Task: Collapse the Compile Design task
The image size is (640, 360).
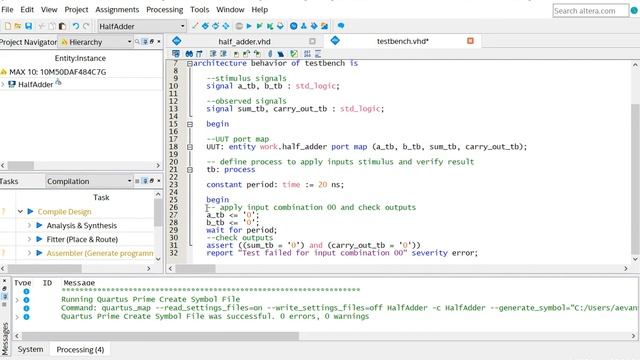Action: coord(20,211)
